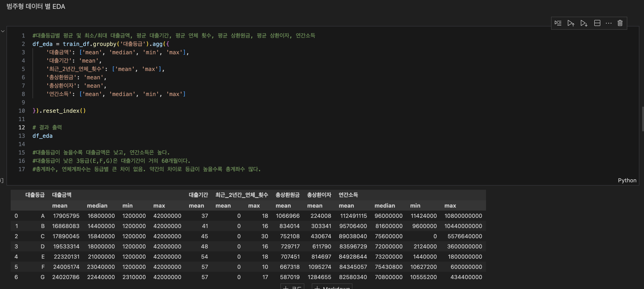Click the cell value 10440000000 in row B
644x289 pixels.
coord(463,226)
